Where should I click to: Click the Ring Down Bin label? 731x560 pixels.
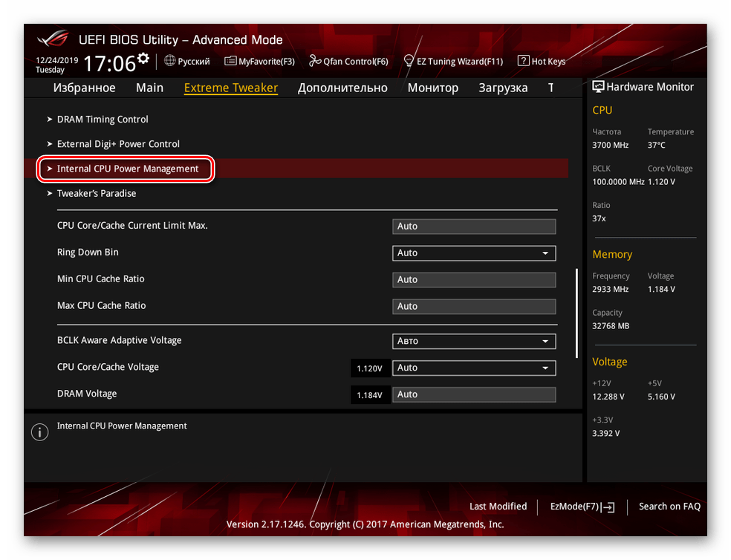pyautogui.click(x=88, y=253)
